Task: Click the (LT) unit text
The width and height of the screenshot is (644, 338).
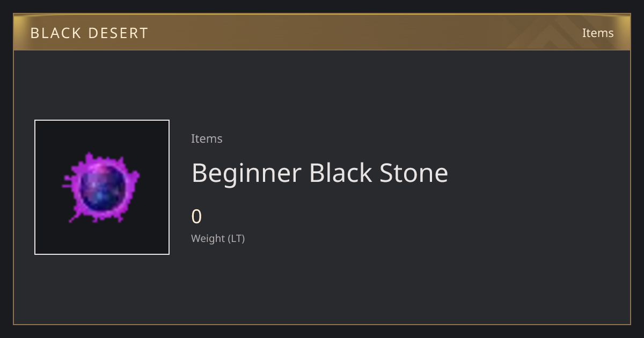Action: point(237,238)
